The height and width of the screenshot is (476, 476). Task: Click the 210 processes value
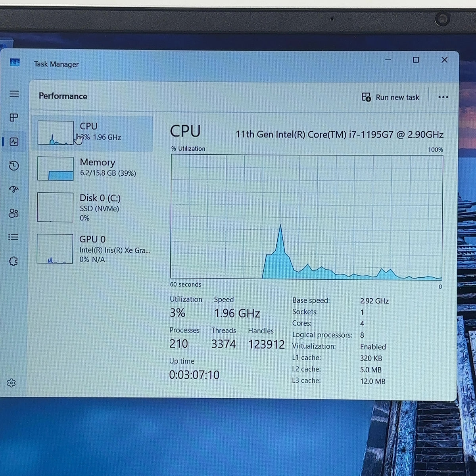(x=178, y=344)
